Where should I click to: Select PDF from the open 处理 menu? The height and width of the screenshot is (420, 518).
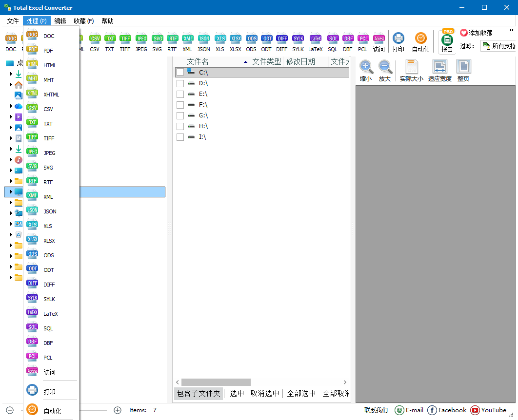(x=47, y=50)
